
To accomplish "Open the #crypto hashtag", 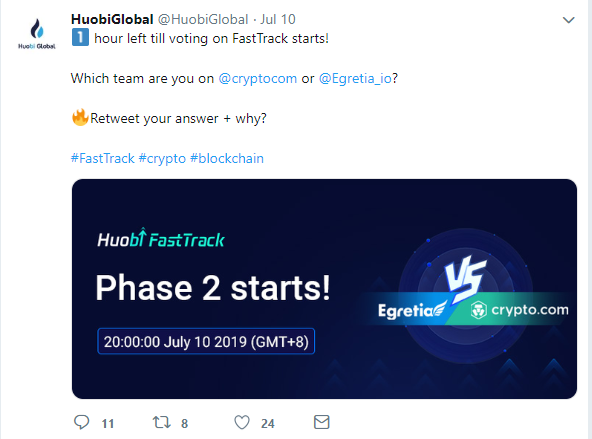I will tap(162, 159).
